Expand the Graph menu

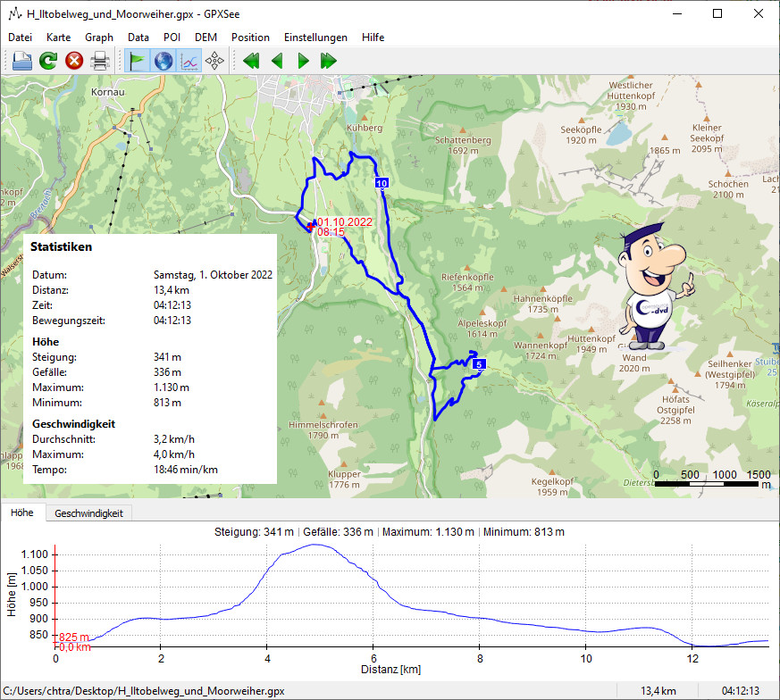coord(99,37)
